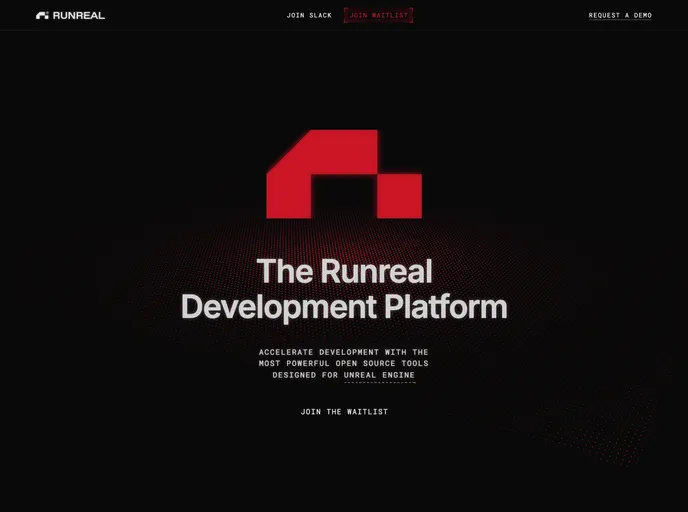The width and height of the screenshot is (688, 512).
Task: Click the large red Runreal hero logo
Action: (344, 174)
